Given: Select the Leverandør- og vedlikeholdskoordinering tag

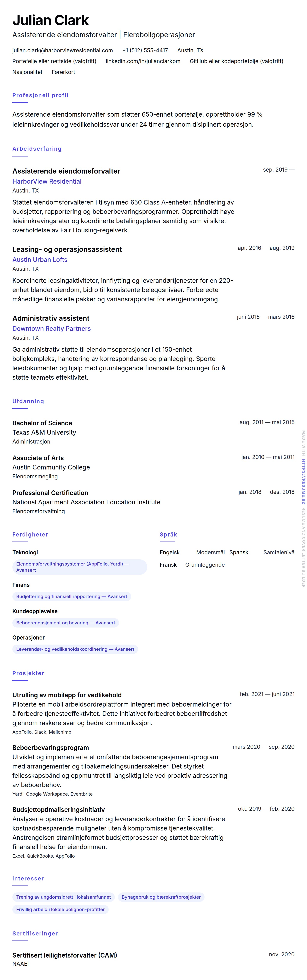Looking at the screenshot, I should click(75, 649).
